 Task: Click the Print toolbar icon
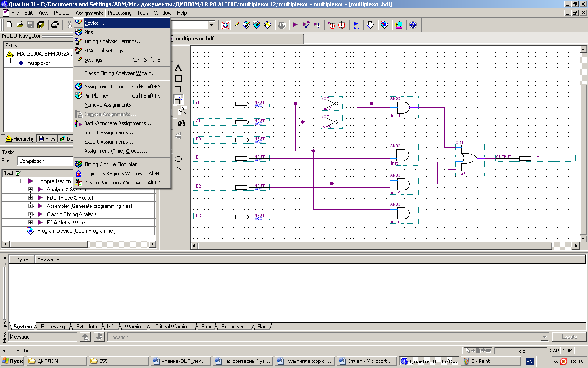click(x=55, y=25)
